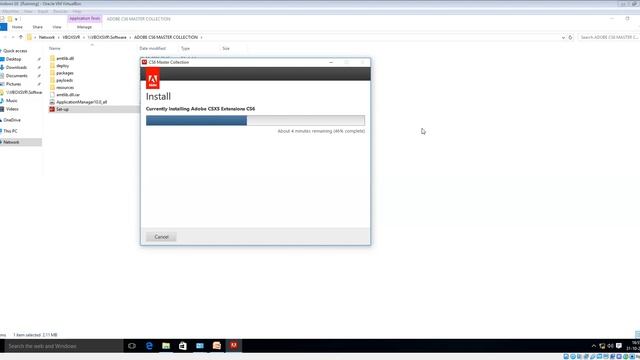The width and height of the screenshot is (640, 360).
Task: Open Desktop in the navigation pane
Action: coord(13,59)
